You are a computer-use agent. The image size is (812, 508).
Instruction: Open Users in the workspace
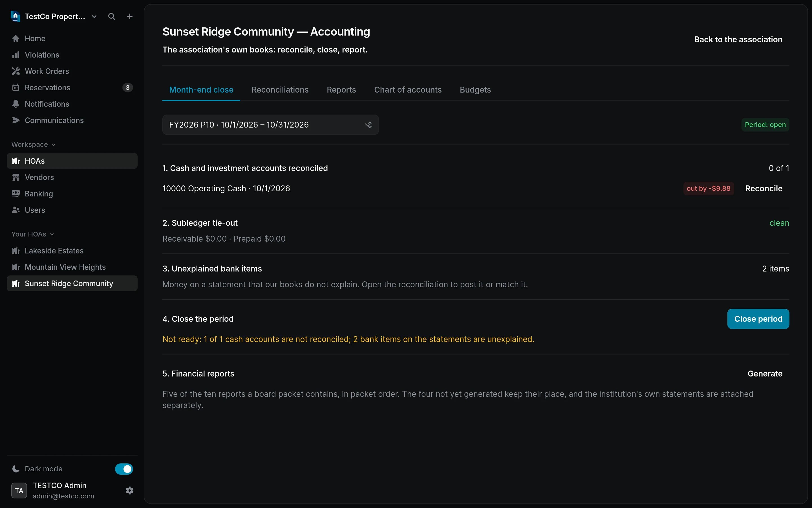[72, 210]
